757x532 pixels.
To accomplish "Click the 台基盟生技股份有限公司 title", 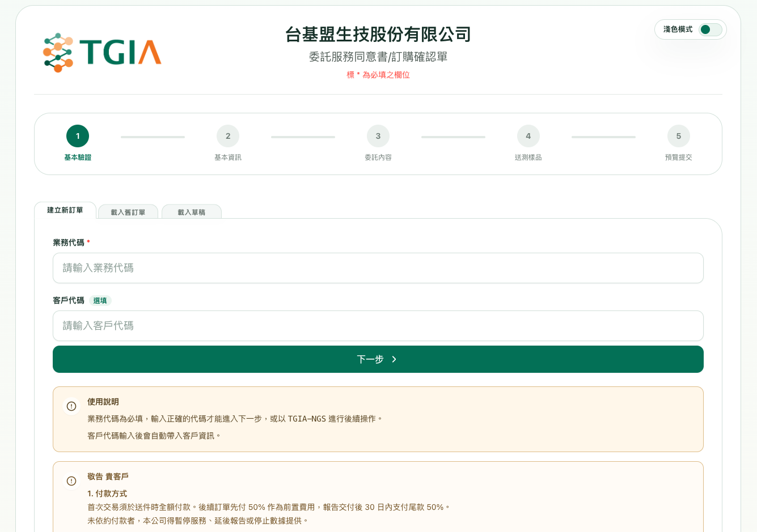I will pos(378,35).
